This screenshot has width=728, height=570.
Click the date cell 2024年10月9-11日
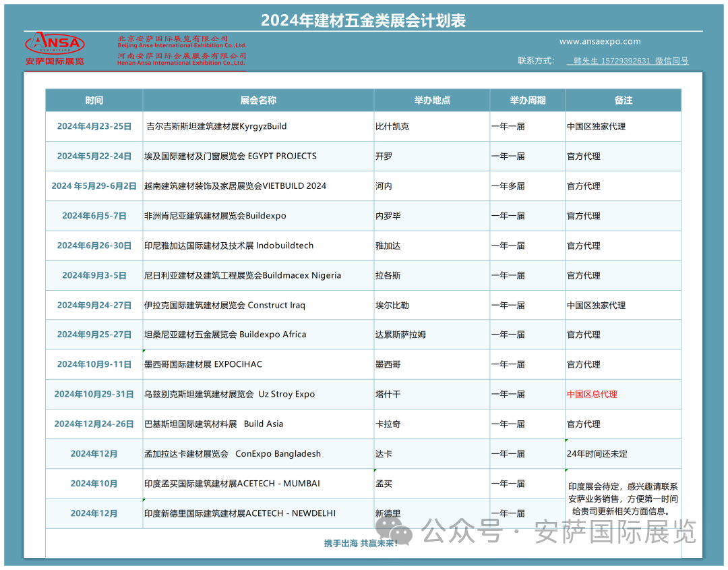[94, 364]
